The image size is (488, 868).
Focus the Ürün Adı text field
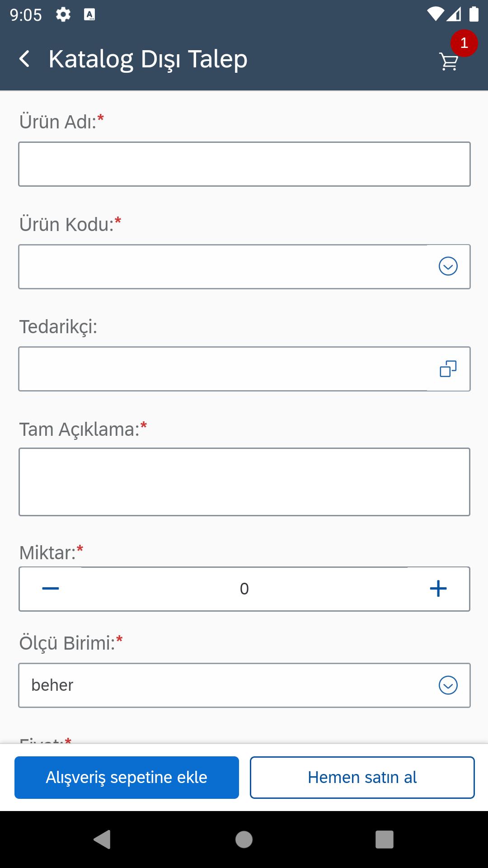tap(244, 164)
